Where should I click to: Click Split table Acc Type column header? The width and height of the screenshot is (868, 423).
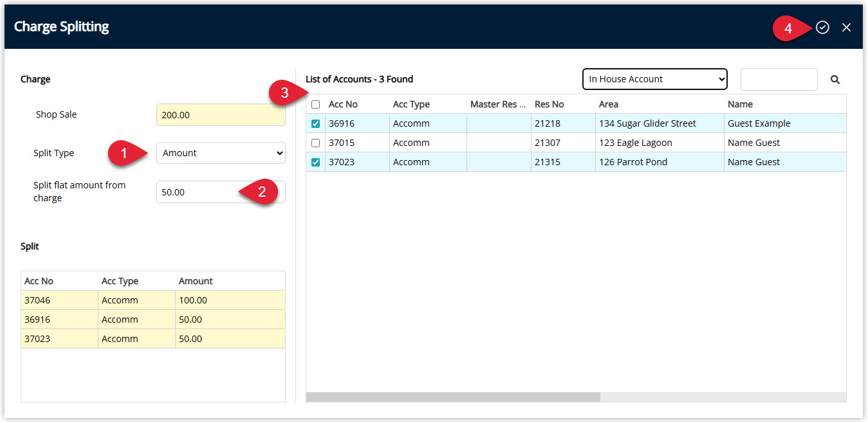(x=120, y=281)
